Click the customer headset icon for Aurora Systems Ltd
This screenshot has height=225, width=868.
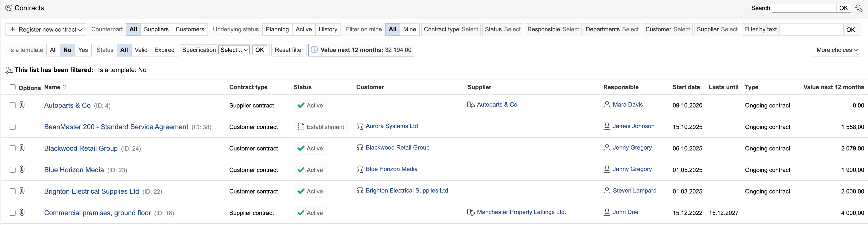[360, 126]
